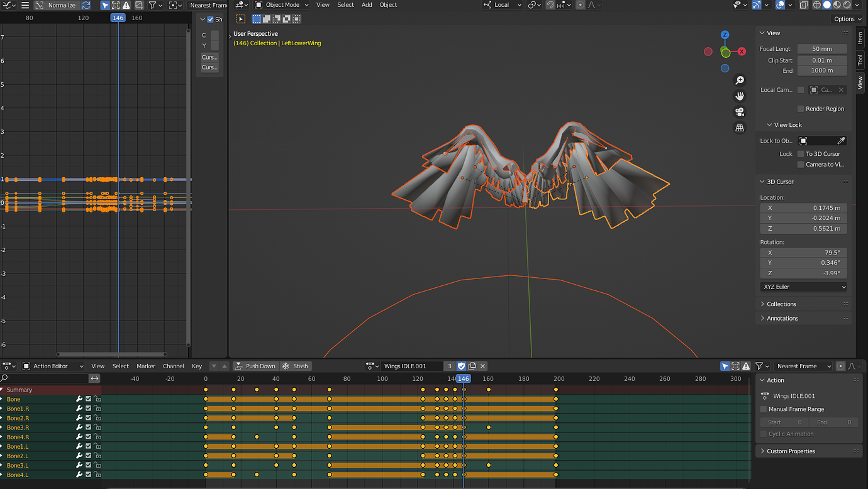Open the Object Mode dropdown
The width and height of the screenshot is (868, 489).
point(281,4)
